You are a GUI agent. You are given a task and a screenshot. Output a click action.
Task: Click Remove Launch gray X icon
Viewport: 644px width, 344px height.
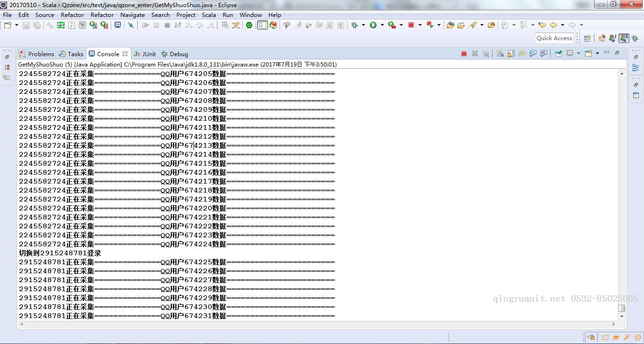tap(475, 53)
